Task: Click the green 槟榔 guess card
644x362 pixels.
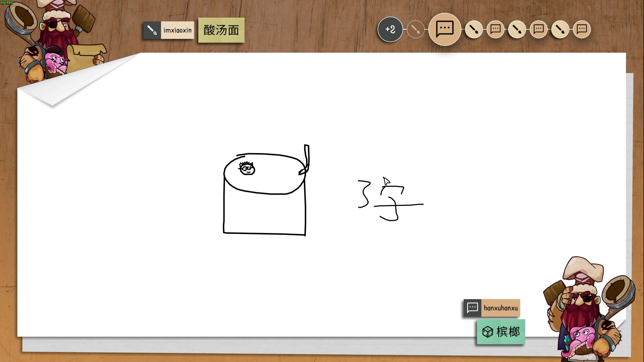Action: click(508, 332)
